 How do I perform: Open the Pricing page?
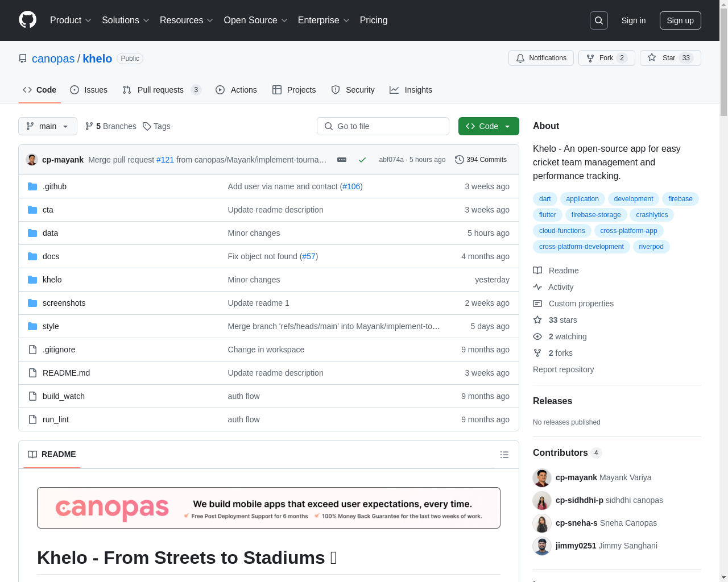tap(374, 20)
